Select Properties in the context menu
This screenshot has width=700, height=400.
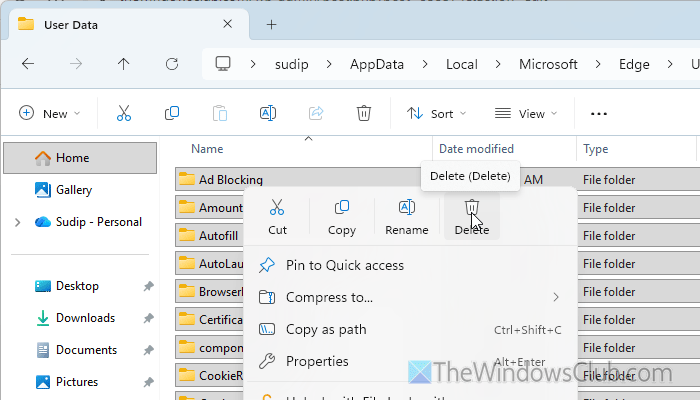pyautogui.click(x=410, y=361)
